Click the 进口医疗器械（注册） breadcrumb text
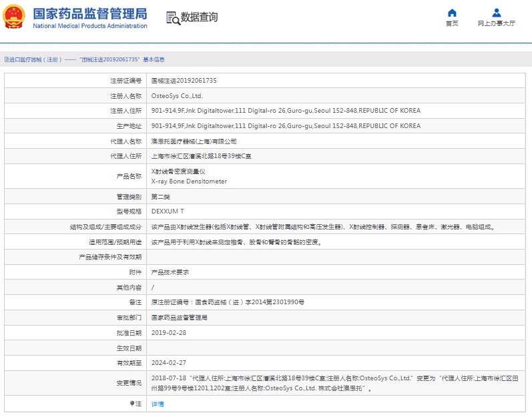This screenshot has width=532, height=417. point(35,59)
